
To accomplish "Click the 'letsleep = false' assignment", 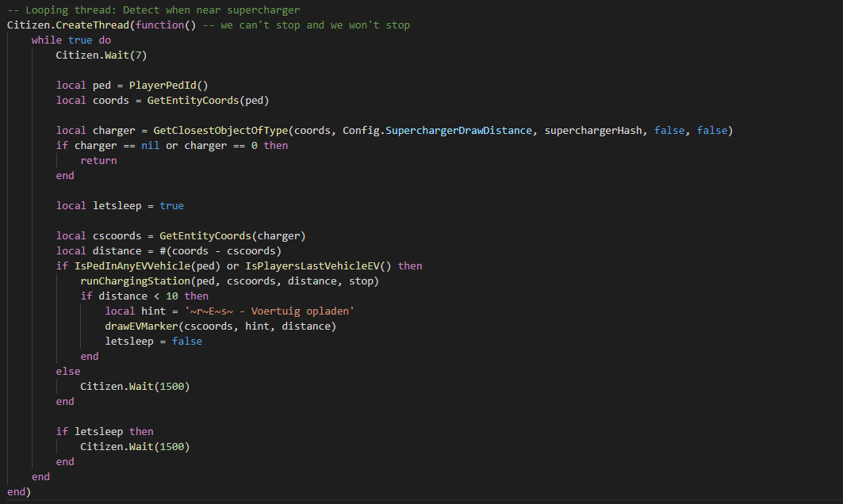I will point(153,341).
